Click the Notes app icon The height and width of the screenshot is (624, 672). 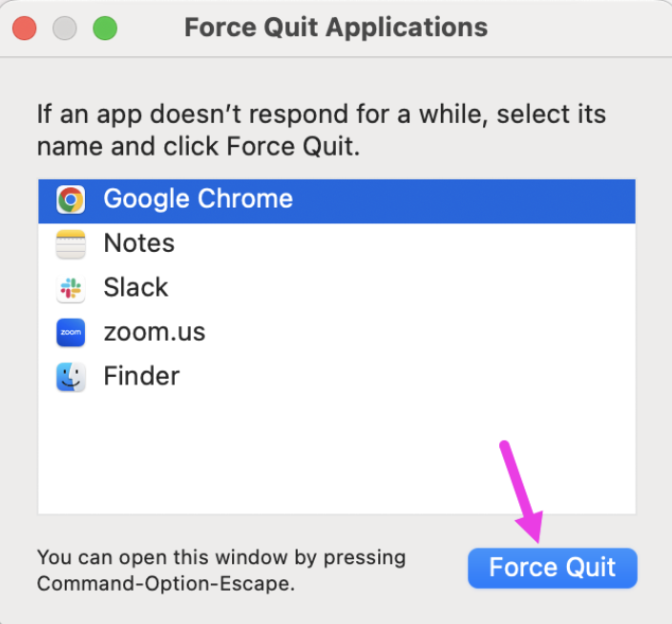click(70, 244)
